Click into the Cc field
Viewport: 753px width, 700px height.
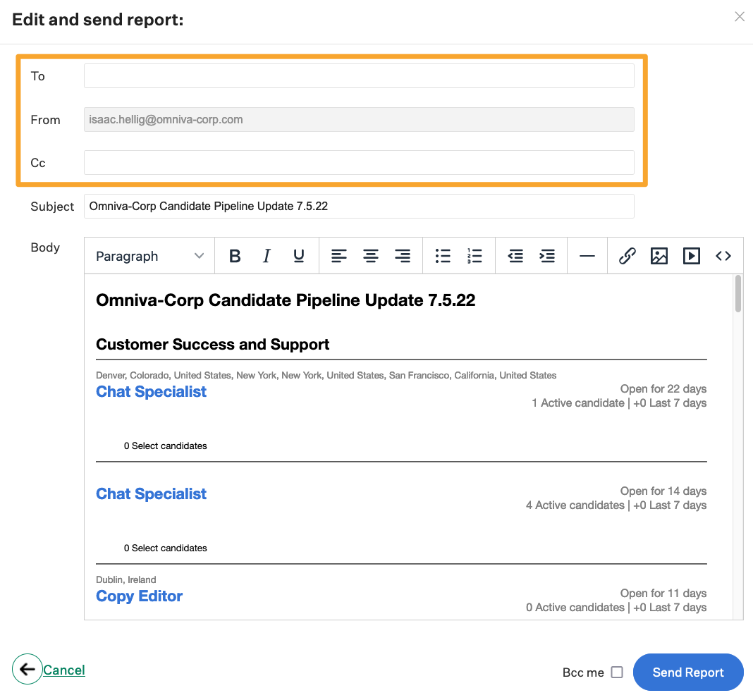359,162
